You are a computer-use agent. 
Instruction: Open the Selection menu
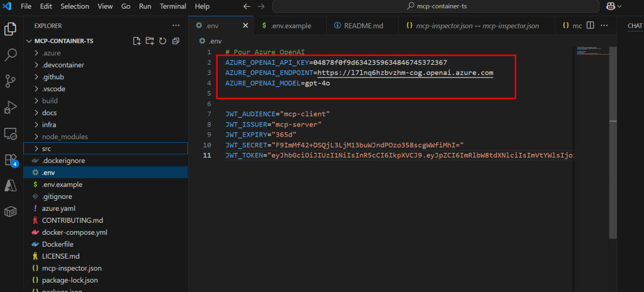[75, 6]
